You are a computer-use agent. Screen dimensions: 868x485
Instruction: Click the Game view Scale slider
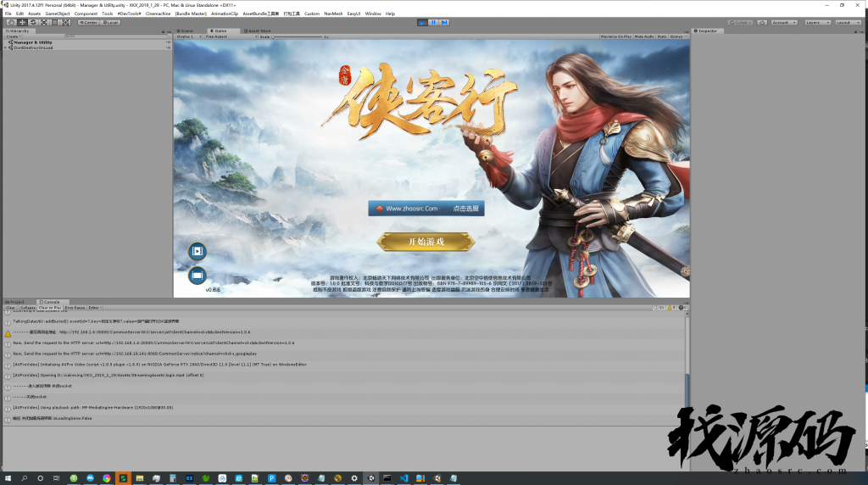298,36
